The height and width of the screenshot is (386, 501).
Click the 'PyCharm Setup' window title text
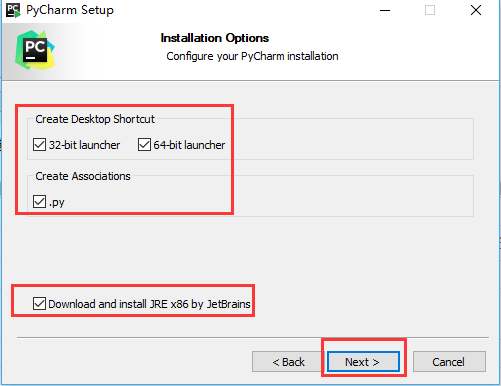click(70, 10)
